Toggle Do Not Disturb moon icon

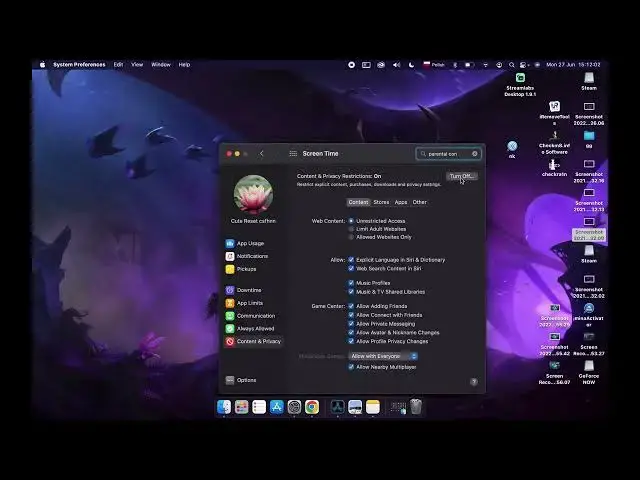[411, 64]
